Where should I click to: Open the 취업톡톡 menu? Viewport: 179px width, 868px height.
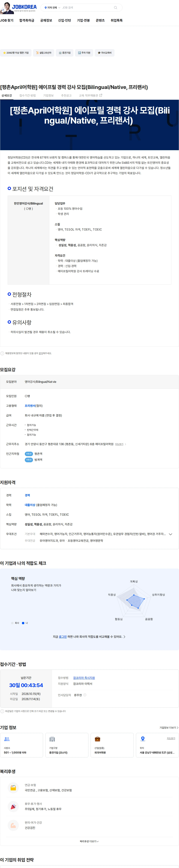117,20
